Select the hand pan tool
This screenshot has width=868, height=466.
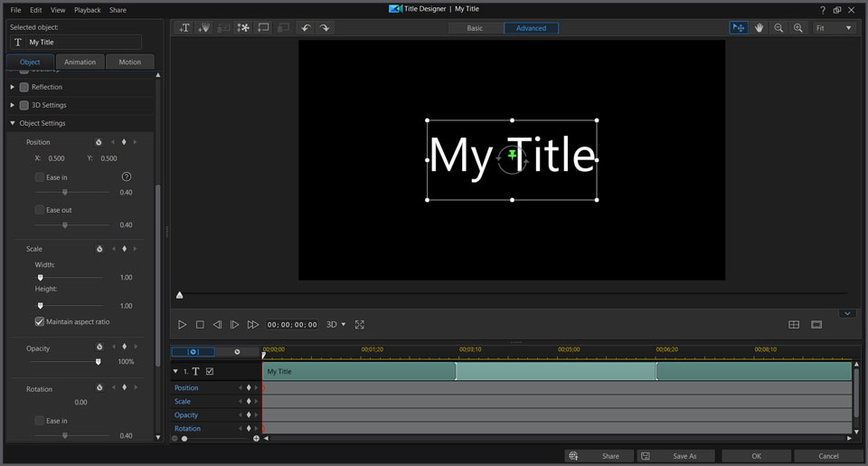(x=759, y=28)
